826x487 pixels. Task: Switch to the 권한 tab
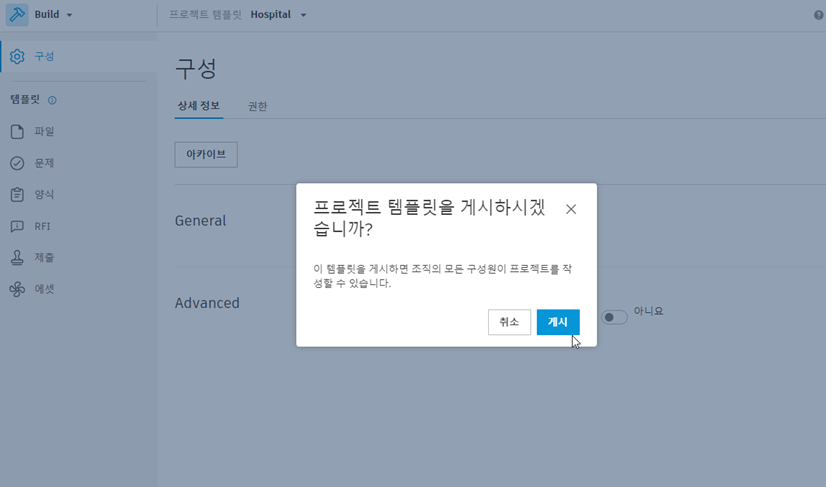pos(258,106)
